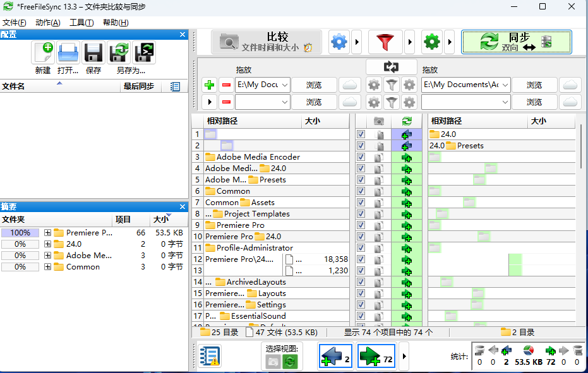Open comparison variant arrow next to blue gear

click(x=357, y=42)
